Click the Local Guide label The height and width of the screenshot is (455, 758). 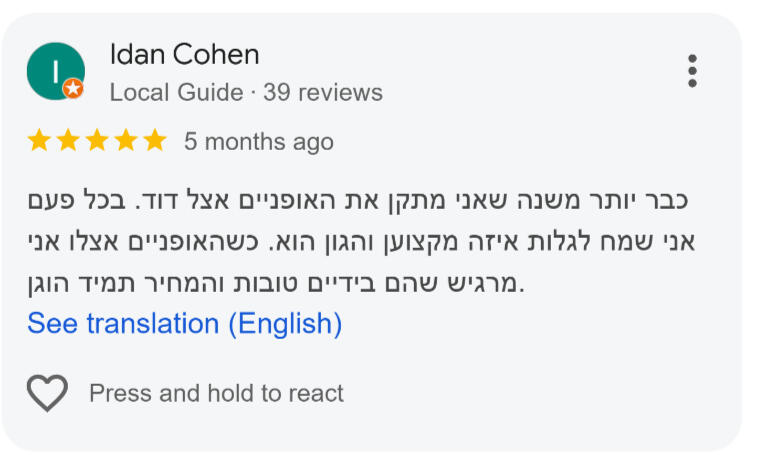tap(176, 92)
